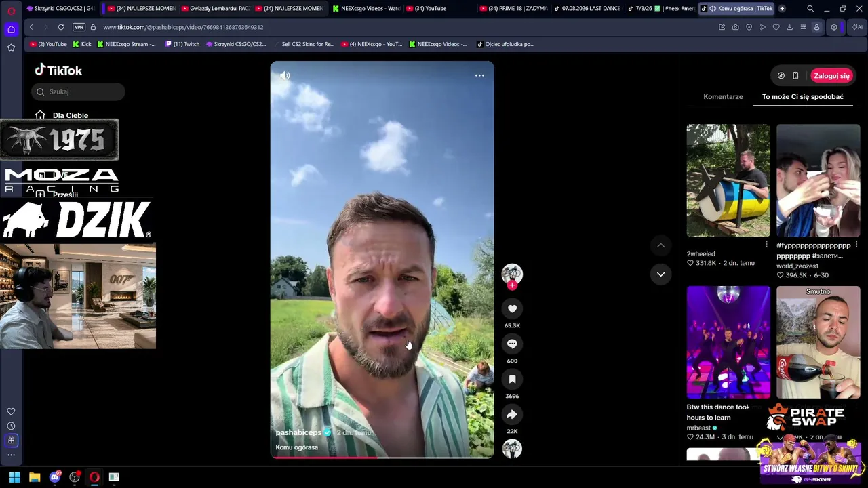Screen dimensions: 868x488
Task: Like the pashabiceps video with the heart icon
Action: tap(512, 309)
